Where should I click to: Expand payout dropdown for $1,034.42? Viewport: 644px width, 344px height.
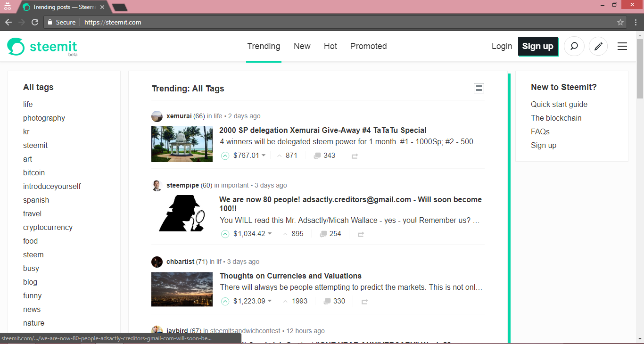270,234
